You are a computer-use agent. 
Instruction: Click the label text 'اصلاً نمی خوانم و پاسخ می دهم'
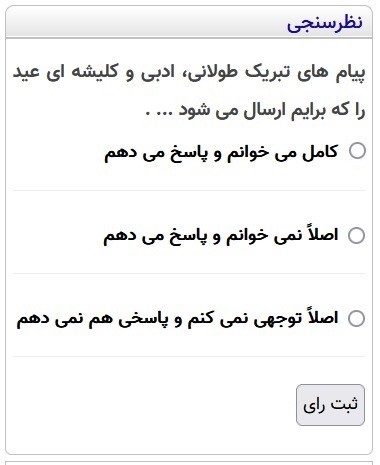click(221, 236)
